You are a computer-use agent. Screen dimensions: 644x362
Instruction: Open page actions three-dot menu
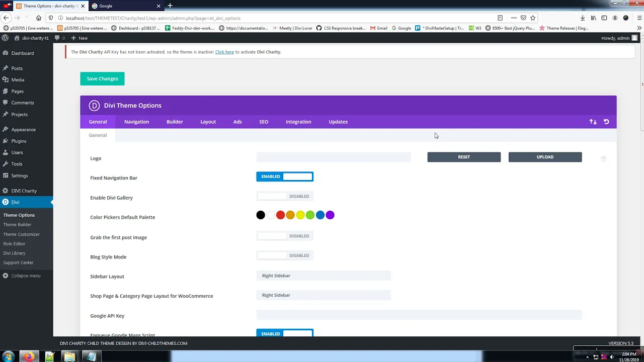pyautogui.click(x=514, y=18)
